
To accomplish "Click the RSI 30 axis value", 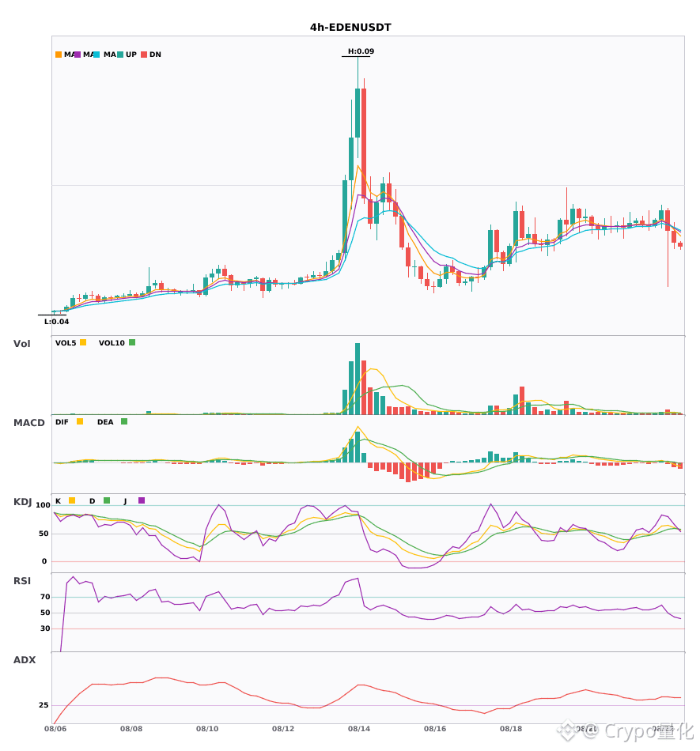I will 45,628.
